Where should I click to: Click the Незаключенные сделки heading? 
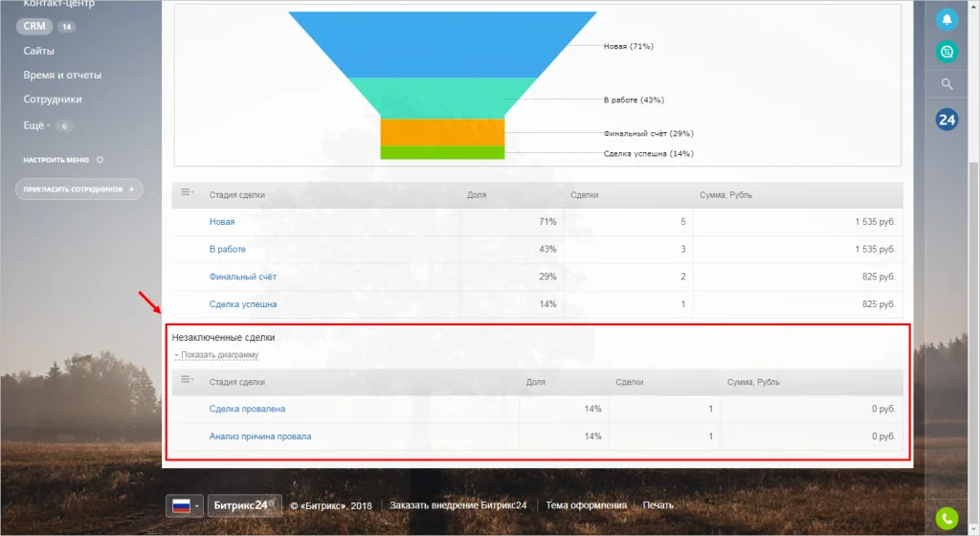[x=223, y=337]
